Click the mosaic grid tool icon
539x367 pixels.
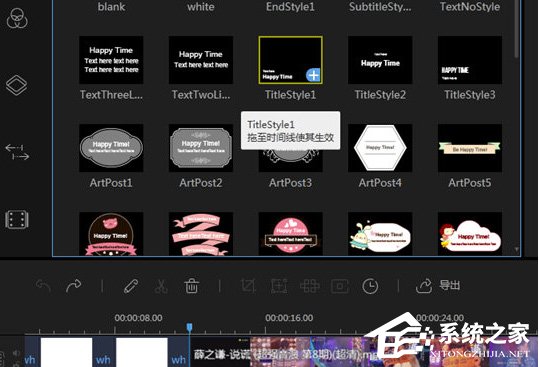309,286
